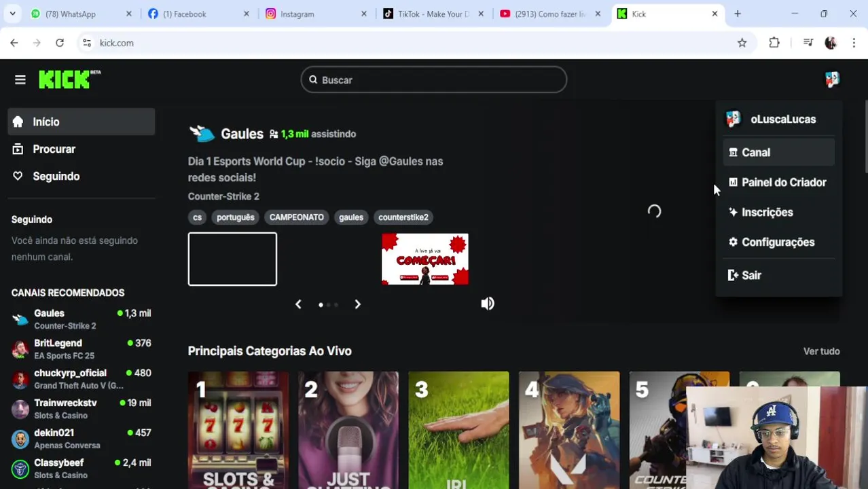Screen dimensions: 868x489
Task: Open Canal from the profile menu
Action: [x=778, y=153]
